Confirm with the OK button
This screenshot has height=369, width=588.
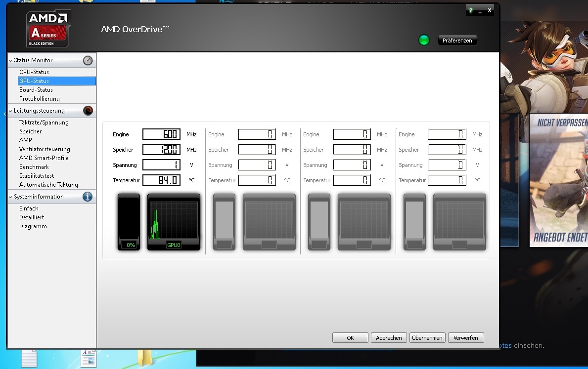click(350, 337)
